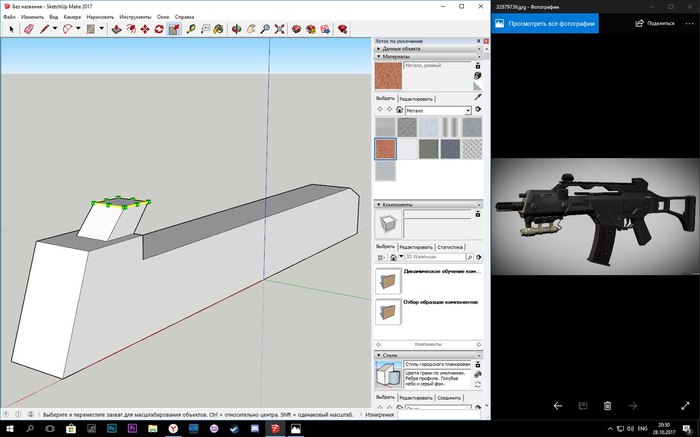This screenshot has width=700, height=437.
Task: Delete the photo with the trash icon
Action: pos(607,406)
